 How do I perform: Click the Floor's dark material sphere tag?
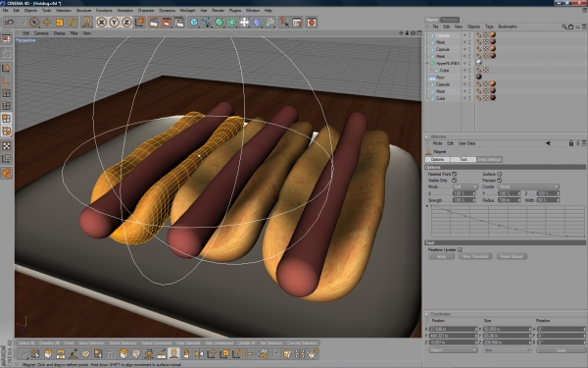479,77
